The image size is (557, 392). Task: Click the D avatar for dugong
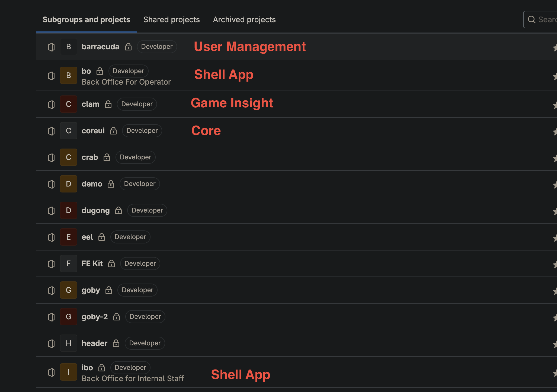(x=69, y=210)
